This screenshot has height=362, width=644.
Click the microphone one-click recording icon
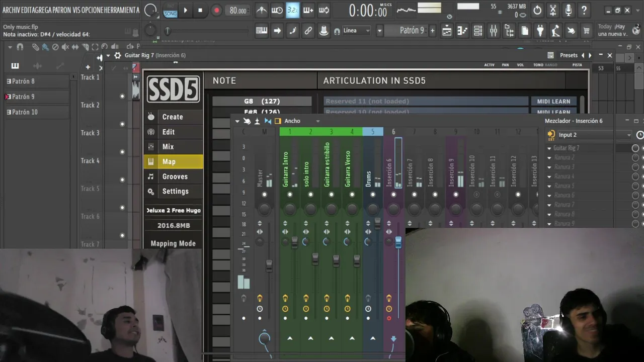point(569,10)
